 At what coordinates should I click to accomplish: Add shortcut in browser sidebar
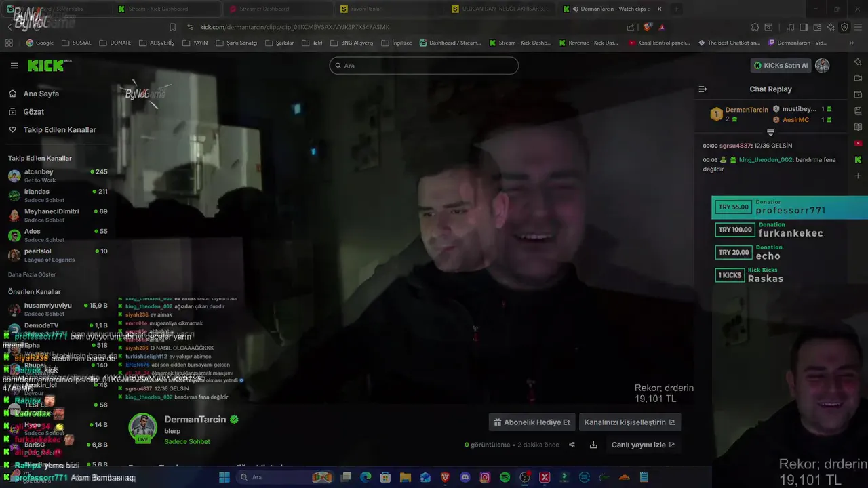click(858, 176)
